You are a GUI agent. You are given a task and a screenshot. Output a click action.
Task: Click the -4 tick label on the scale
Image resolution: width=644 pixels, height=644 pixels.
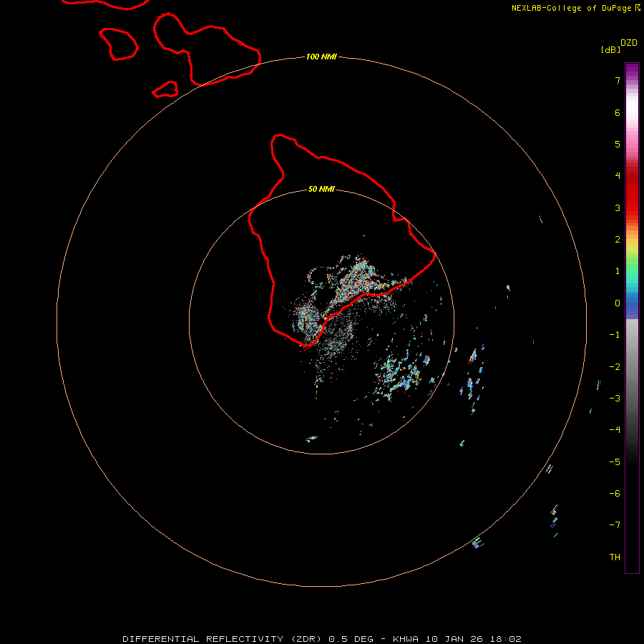[x=615, y=429]
